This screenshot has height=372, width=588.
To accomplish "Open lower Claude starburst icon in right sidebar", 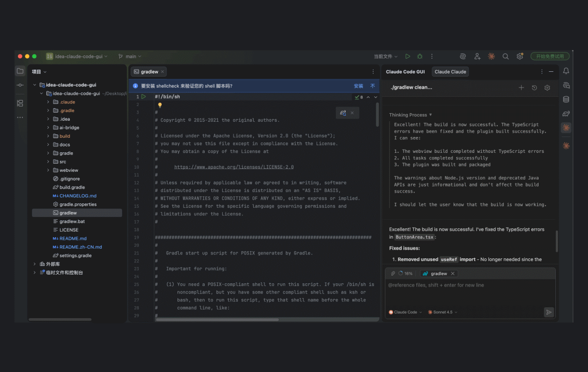I will (x=566, y=146).
